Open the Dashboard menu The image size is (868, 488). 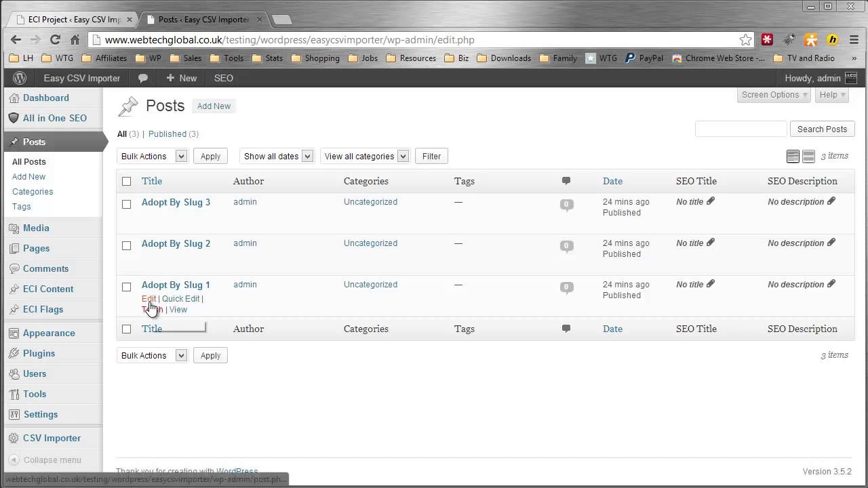pos(46,98)
